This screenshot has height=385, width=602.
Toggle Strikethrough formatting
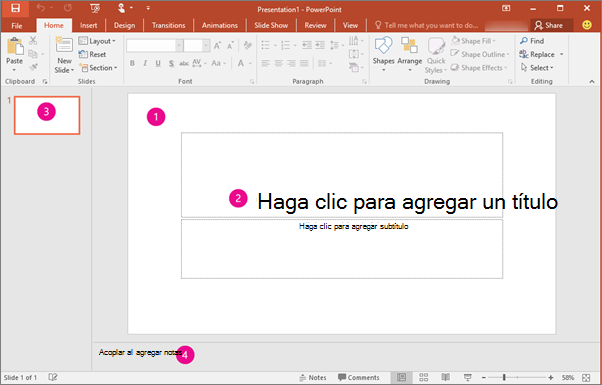pos(184,63)
